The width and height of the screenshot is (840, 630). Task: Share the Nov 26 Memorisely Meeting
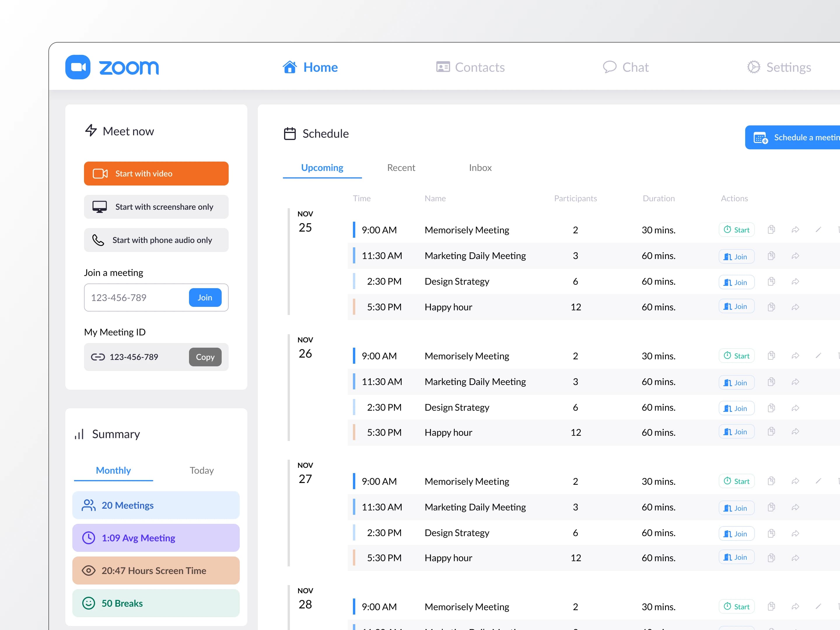click(795, 356)
